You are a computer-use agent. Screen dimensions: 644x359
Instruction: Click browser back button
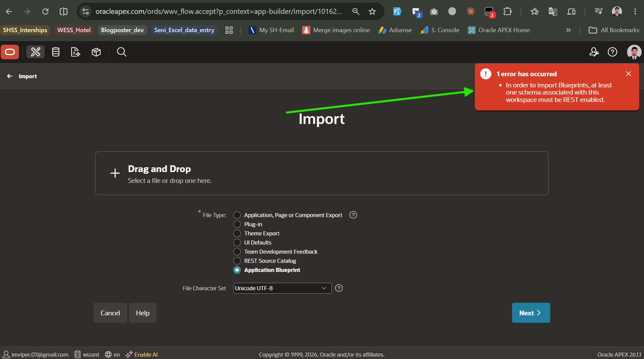pos(9,12)
